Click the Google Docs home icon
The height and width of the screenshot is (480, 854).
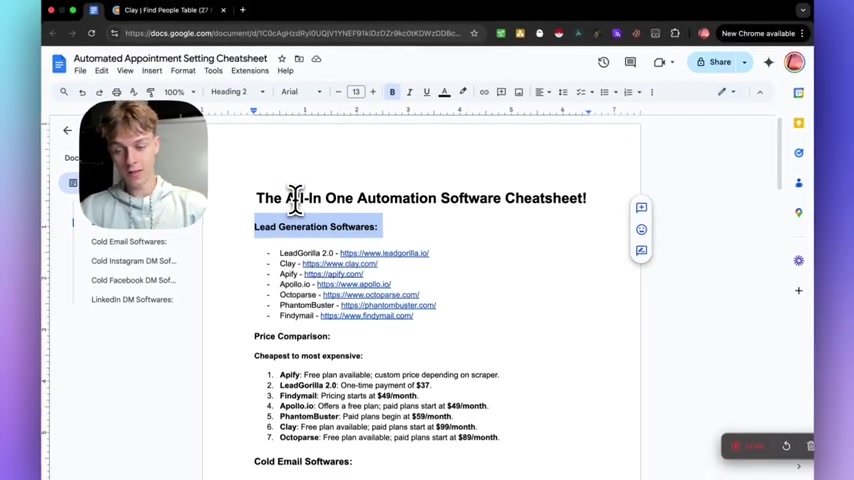coord(59,64)
